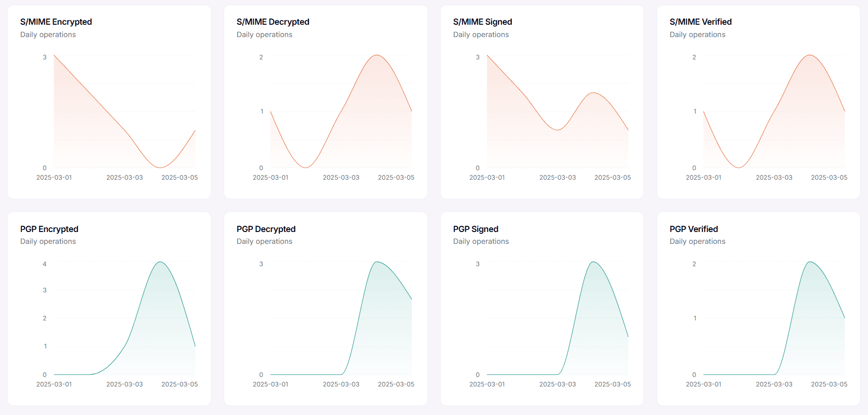Click the S/MIME Decrypted chart title
The image size is (868, 415).
[273, 22]
